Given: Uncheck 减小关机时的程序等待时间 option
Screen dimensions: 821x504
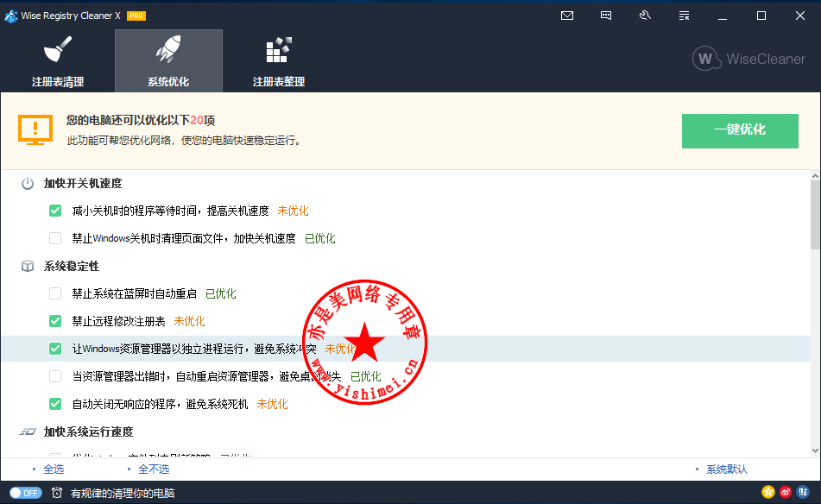Looking at the screenshot, I should click(55, 211).
